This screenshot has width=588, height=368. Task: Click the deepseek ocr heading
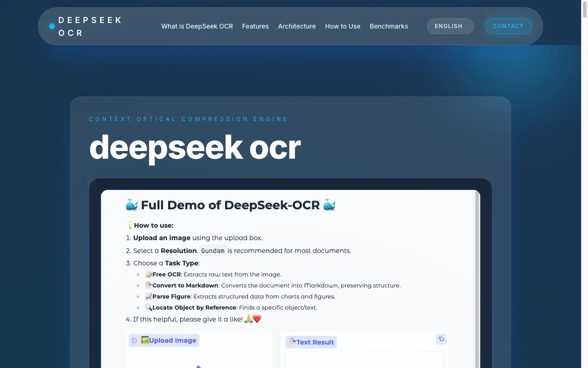click(x=195, y=147)
